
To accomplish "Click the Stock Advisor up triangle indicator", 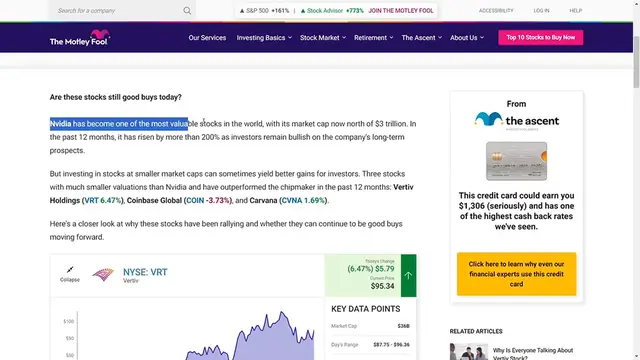I will 303,11.
